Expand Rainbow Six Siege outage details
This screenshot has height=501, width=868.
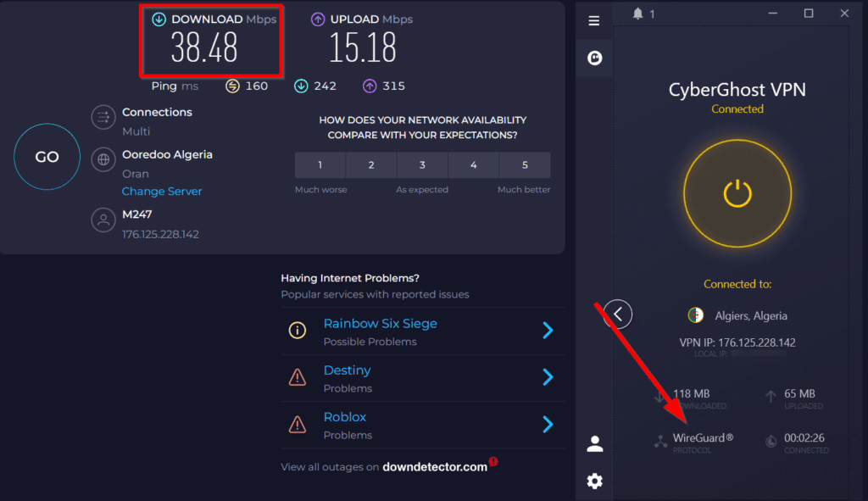point(548,331)
